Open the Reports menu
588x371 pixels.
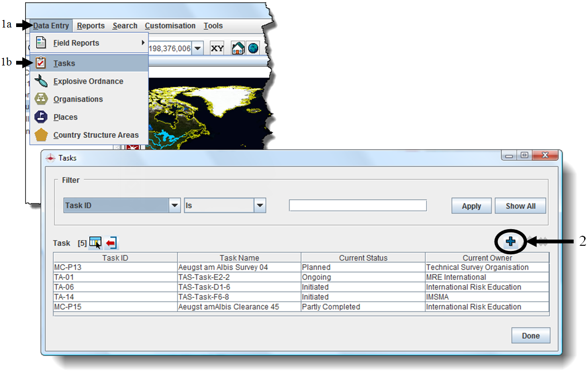click(x=90, y=26)
